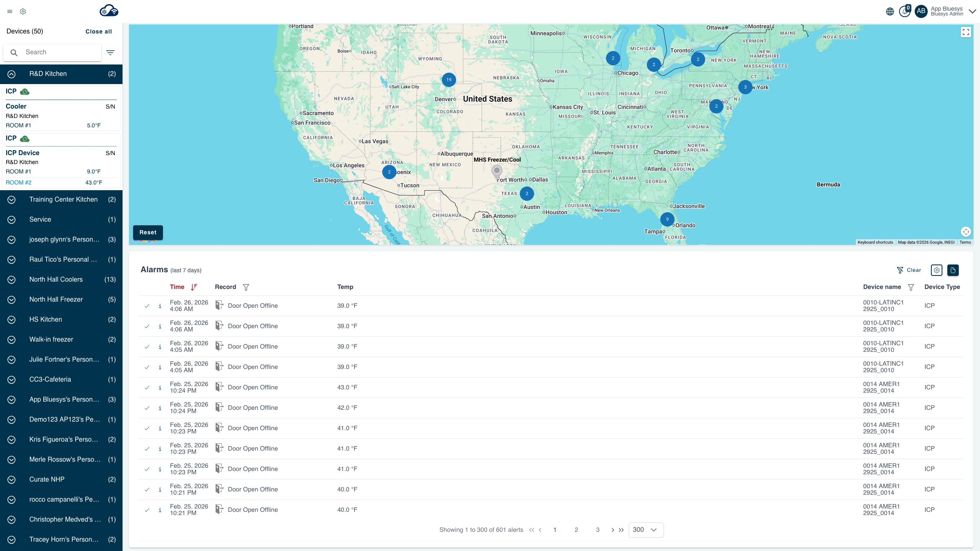Collapse the R&D Kitchen device group
This screenshot has height=551, width=980.
(11, 74)
